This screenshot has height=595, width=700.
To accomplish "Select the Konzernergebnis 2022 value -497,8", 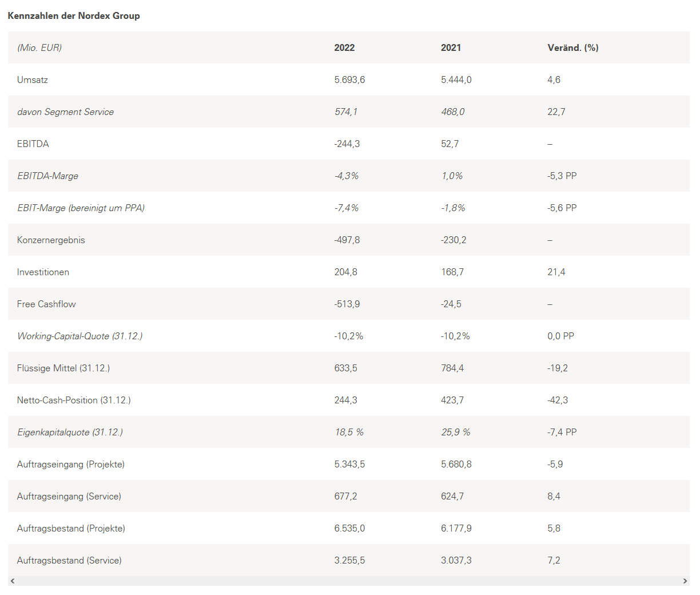I will coord(347,240).
